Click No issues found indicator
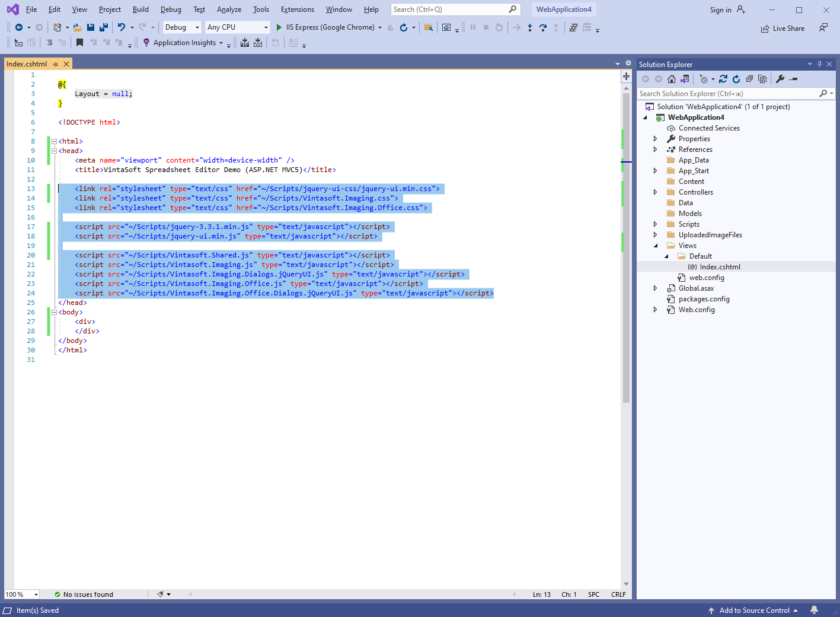 [84, 594]
